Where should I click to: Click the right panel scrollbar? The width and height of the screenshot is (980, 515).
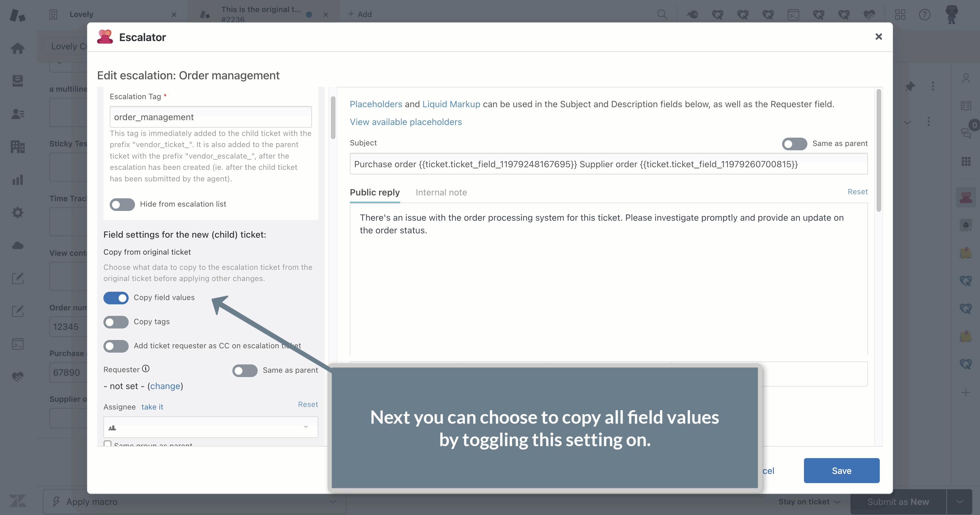coord(878,150)
